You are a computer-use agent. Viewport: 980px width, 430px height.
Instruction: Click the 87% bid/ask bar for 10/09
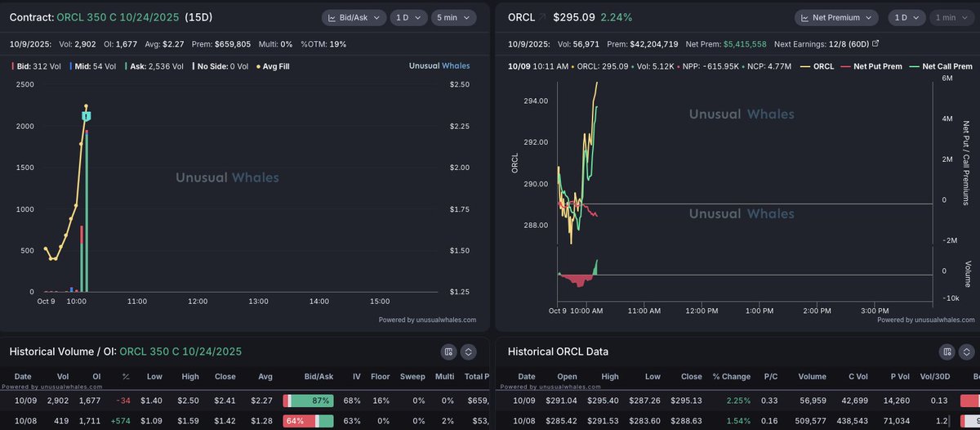coord(308,401)
